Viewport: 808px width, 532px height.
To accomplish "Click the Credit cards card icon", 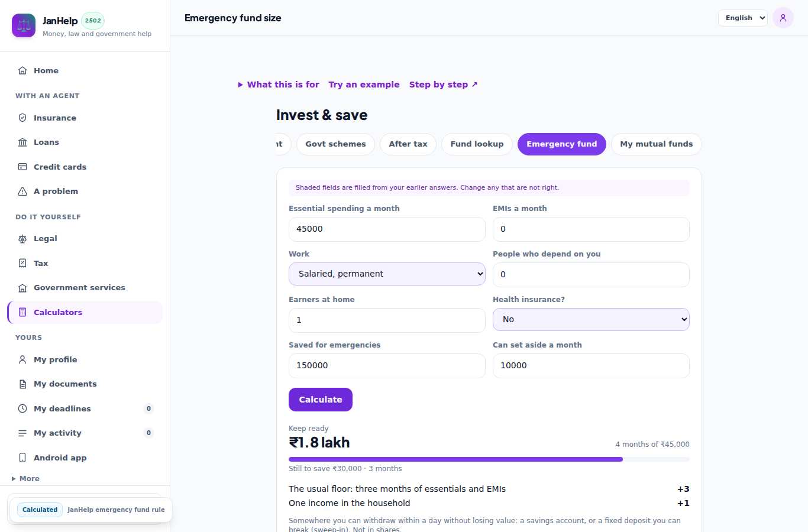I will coord(22,167).
